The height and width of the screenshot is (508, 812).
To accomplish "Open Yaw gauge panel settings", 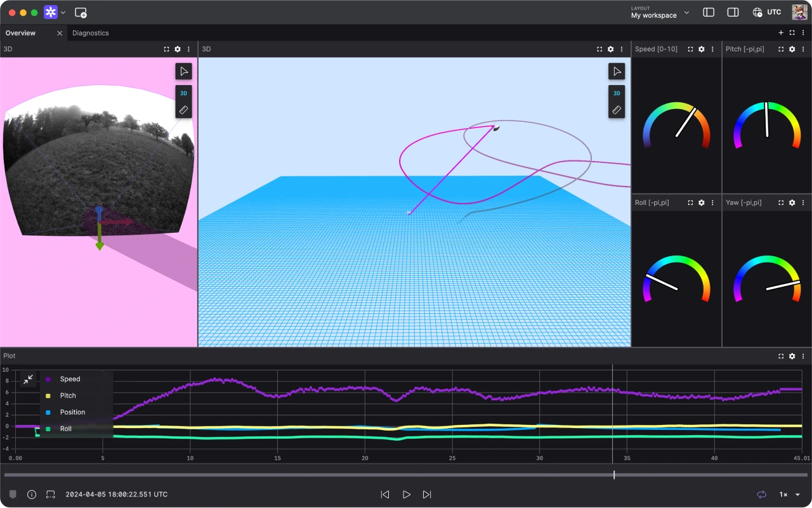I will (792, 202).
